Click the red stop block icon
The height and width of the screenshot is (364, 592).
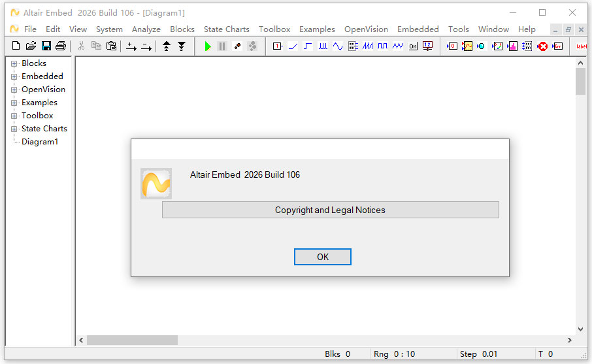(542, 46)
